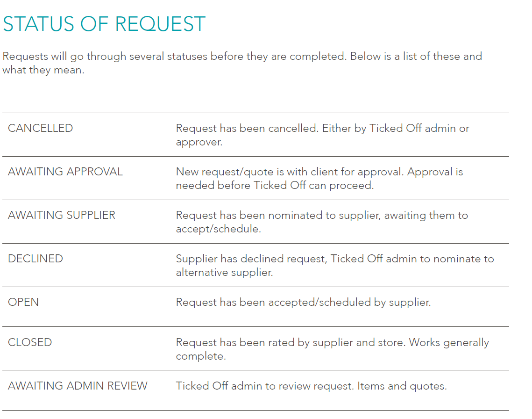Select the AWAITING APPROVAL description text

click(319, 178)
